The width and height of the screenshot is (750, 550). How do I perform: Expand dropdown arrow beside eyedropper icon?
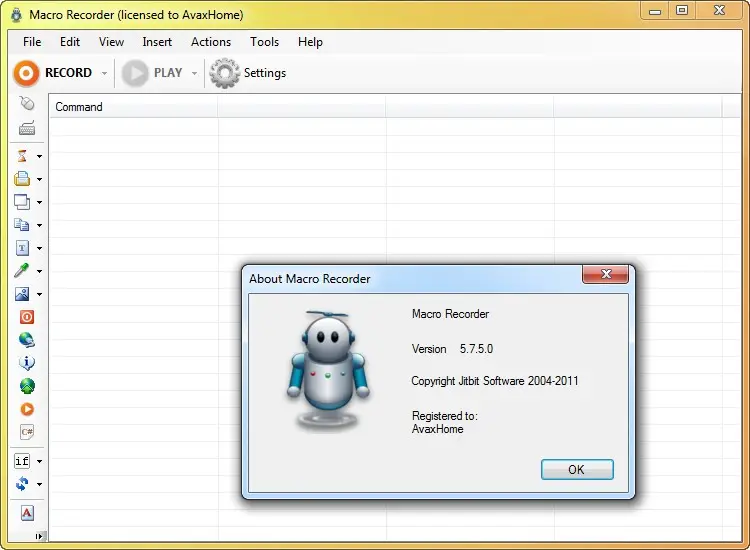pyautogui.click(x=39, y=271)
